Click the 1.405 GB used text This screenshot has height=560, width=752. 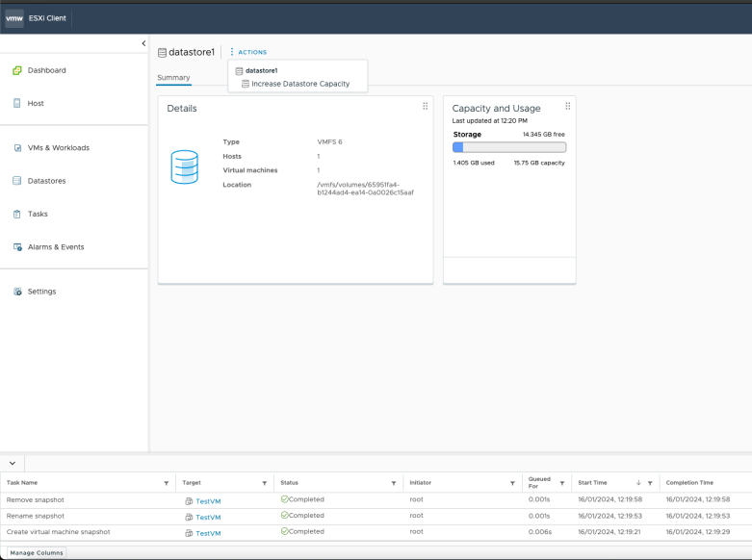474,163
